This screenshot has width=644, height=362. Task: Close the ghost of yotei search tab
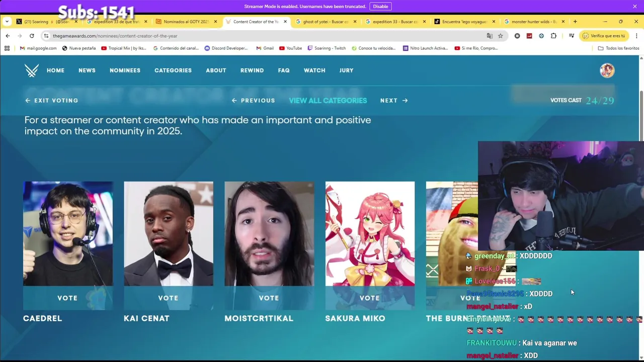[355, 22]
